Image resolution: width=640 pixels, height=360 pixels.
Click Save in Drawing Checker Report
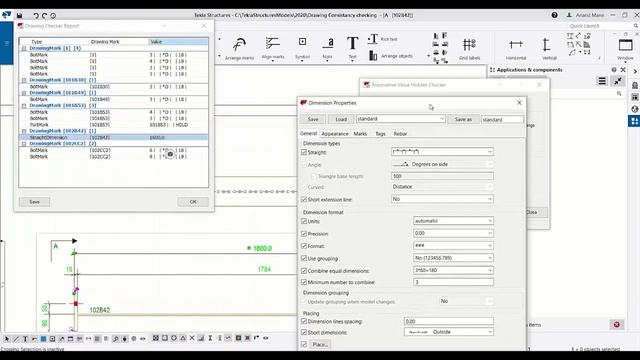click(34, 202)
